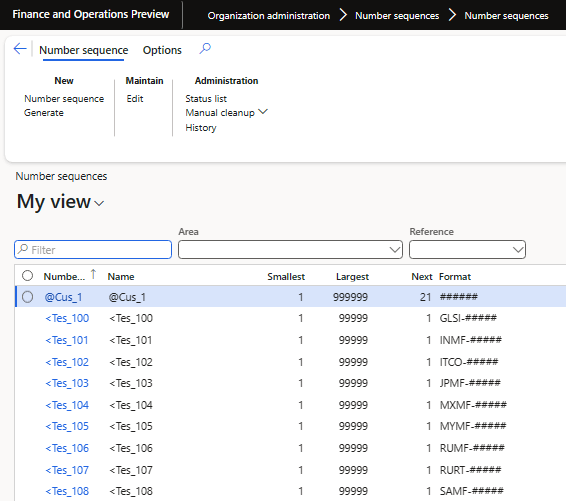The width and height of the screenshot is (566, 501).
Task: Click the History button
Action: coord(201,128)
